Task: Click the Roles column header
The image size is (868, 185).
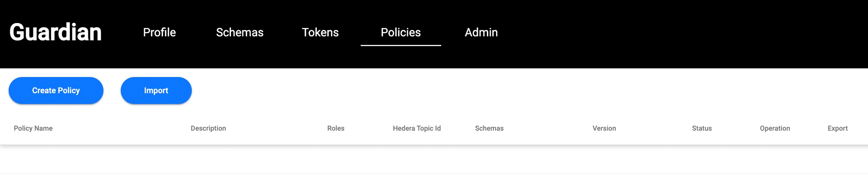Action: tap(336, 128)
